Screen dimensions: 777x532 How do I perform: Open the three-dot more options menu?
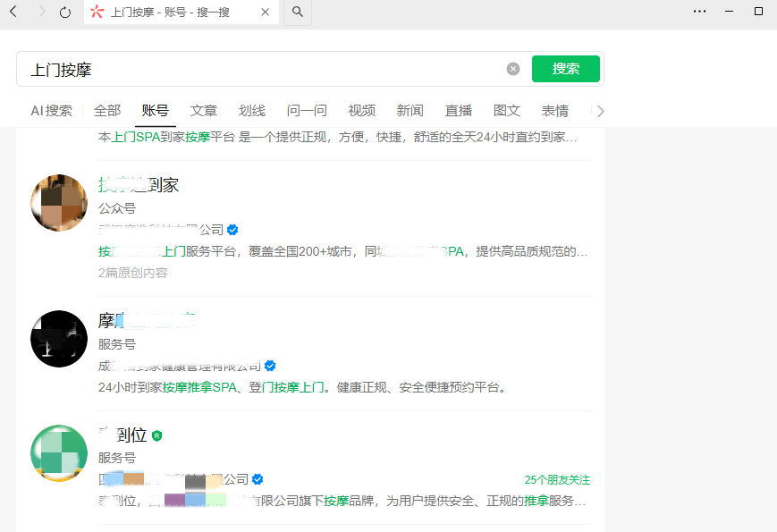pos(699,12)
